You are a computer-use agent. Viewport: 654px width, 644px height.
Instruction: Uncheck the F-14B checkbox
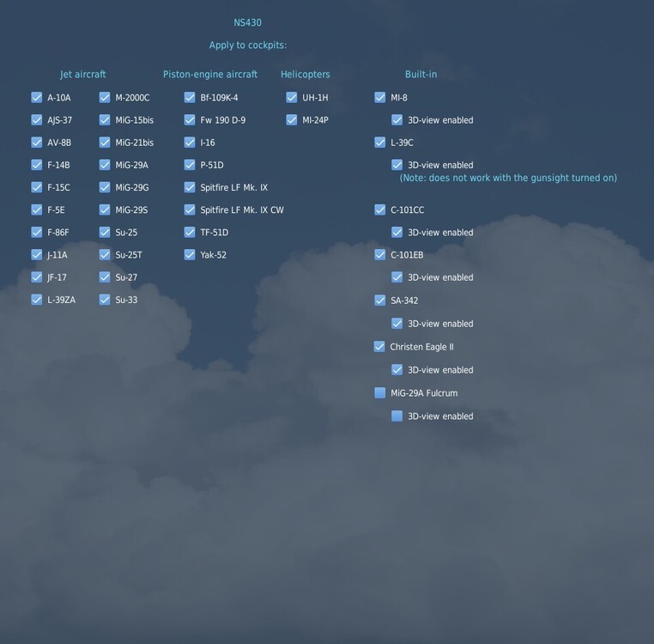click(x=37, y=165)
